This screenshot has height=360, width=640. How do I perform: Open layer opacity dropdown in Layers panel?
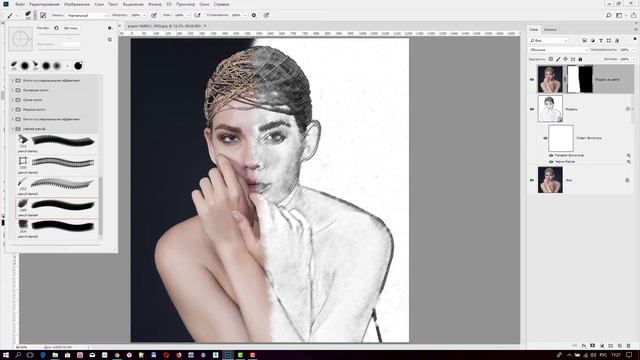point(633,50)
